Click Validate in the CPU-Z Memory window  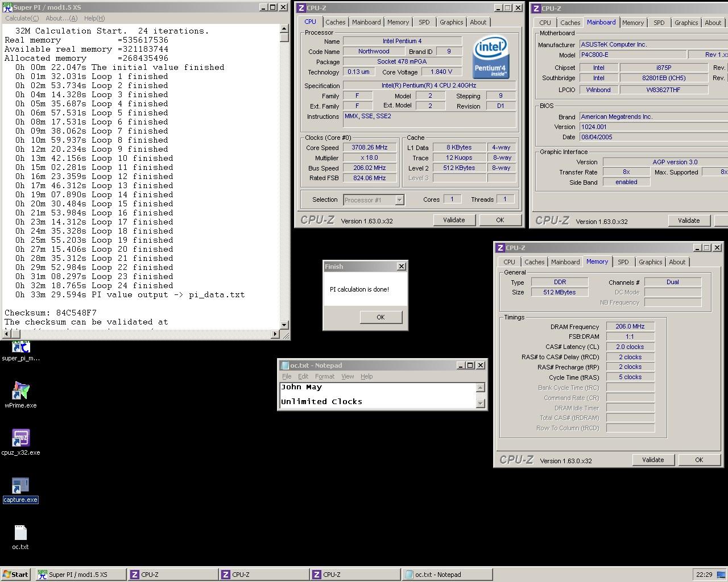653,460
